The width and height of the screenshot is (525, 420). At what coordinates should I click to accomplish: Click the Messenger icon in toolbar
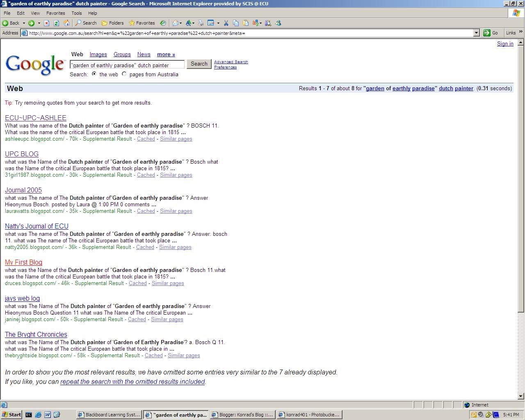click(x=278, y=23)
